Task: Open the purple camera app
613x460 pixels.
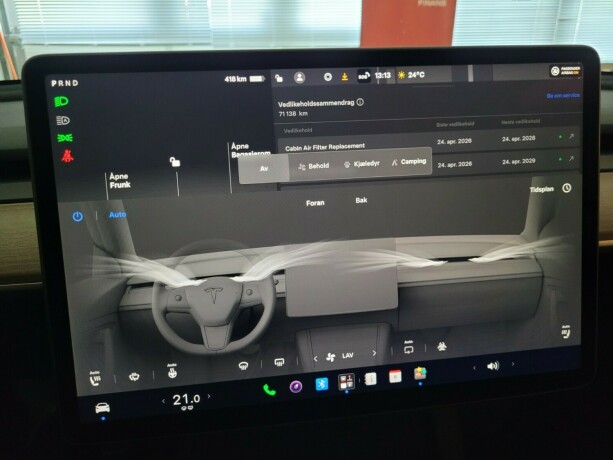Action: click(296, 387)
